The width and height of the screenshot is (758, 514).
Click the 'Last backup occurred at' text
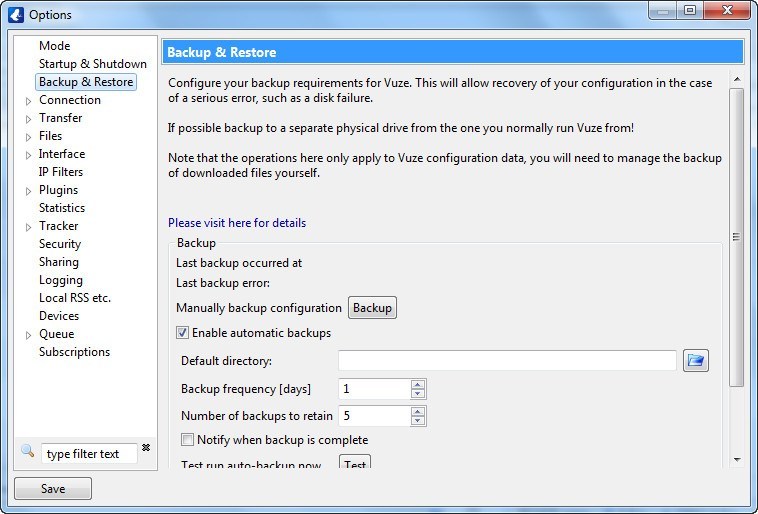pos(239,263)
